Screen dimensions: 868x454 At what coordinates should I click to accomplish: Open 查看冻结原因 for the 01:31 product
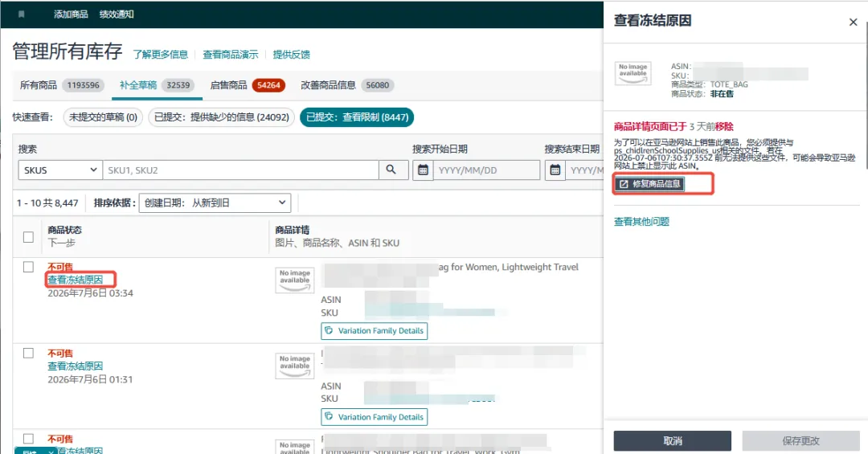pyautogui.click(x=76, y=366)
